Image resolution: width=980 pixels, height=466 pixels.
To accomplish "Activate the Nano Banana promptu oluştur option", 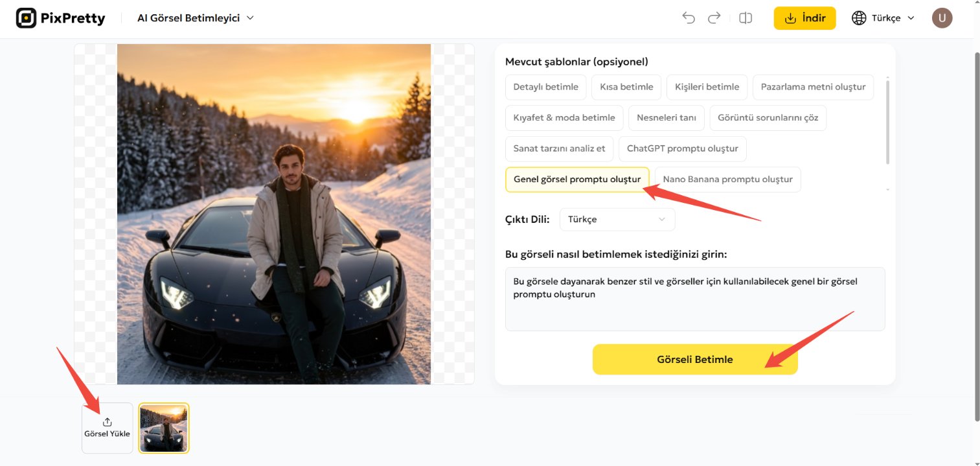I will [x=727, y=179].
